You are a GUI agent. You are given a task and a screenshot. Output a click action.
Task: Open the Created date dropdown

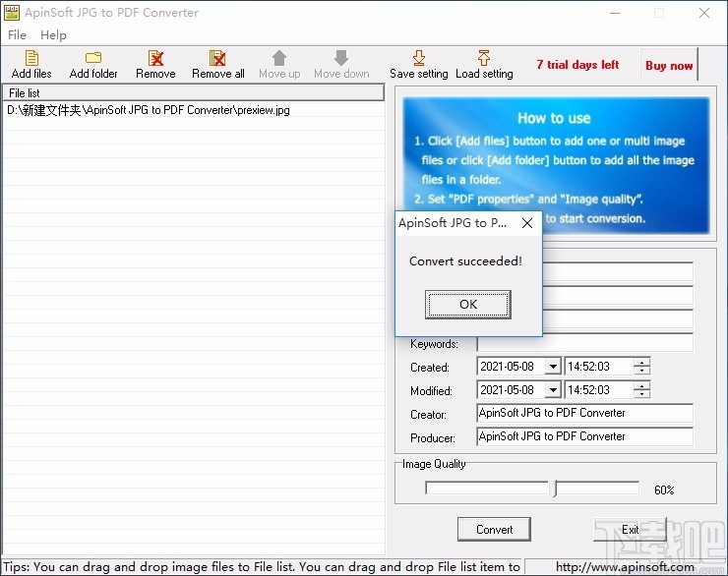coord(553,367)
